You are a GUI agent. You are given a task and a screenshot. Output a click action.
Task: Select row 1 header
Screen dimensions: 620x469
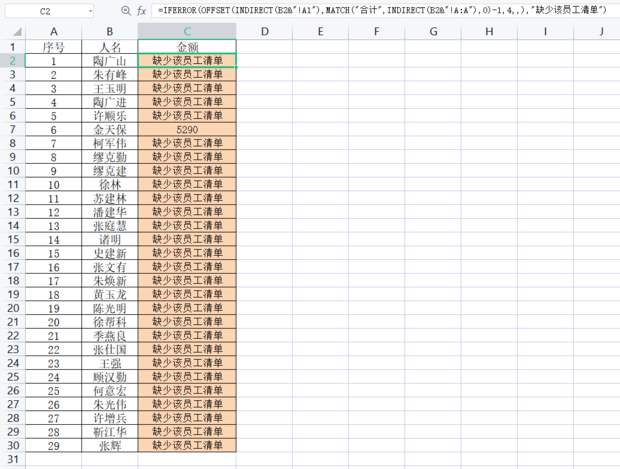[13, 47]
